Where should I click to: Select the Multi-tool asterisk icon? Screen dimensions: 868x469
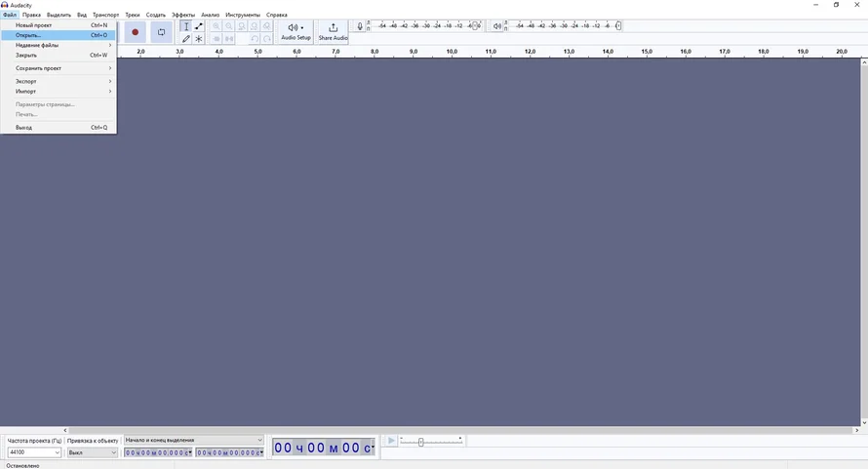pos(199,39)
